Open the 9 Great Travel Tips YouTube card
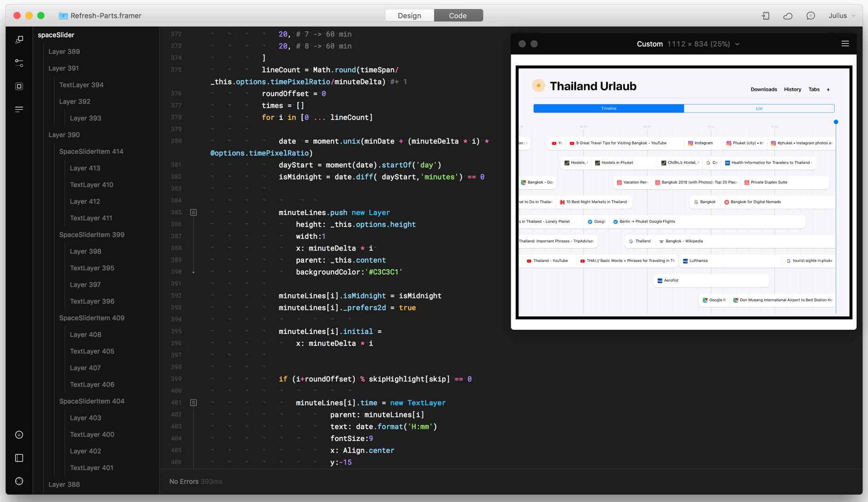Screen dimensions: 868x502 [x=625, y=143]
